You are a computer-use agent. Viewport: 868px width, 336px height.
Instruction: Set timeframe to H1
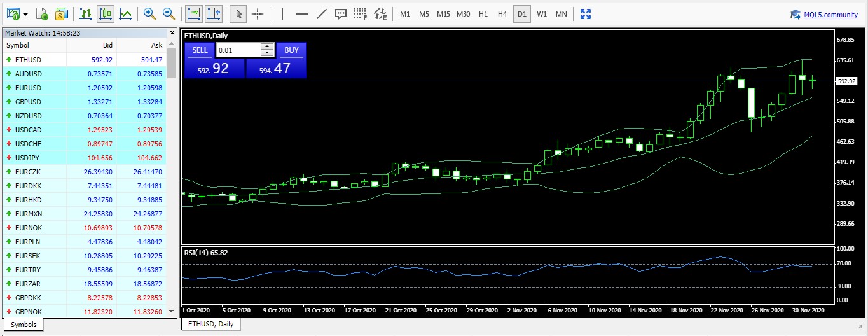tap(483, 14)
